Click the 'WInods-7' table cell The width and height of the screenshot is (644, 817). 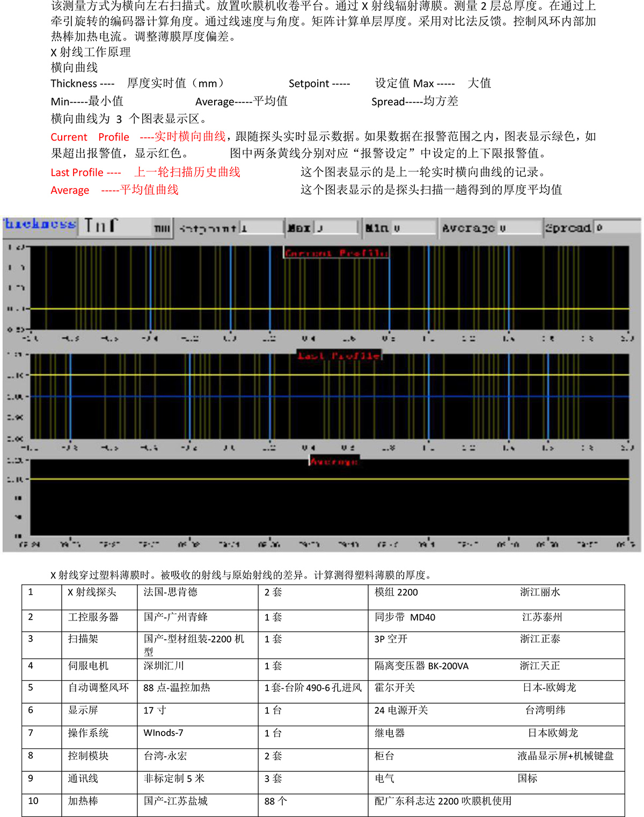coord(163,733)
